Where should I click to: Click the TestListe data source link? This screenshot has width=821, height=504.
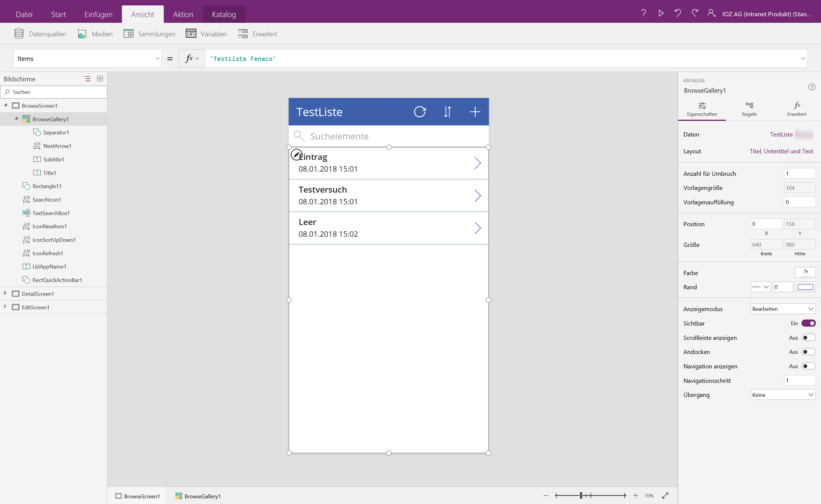[781, 134]
